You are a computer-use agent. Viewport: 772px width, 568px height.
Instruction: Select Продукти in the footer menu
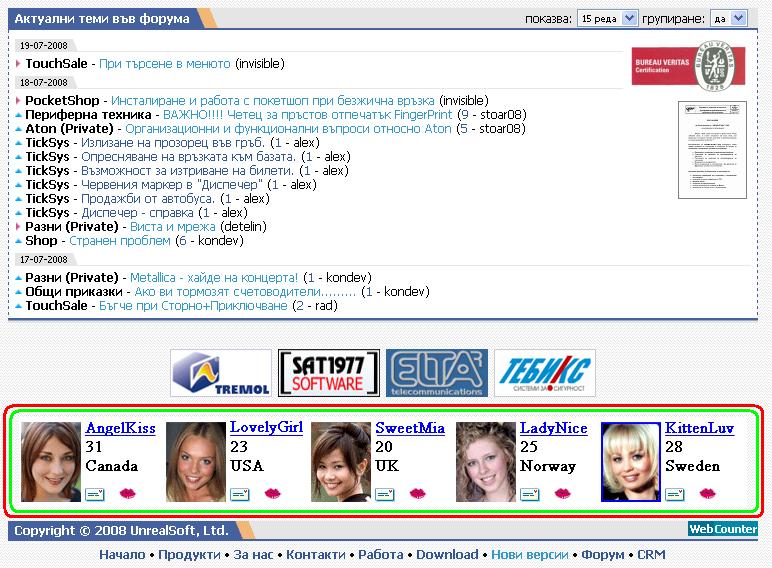188,554
